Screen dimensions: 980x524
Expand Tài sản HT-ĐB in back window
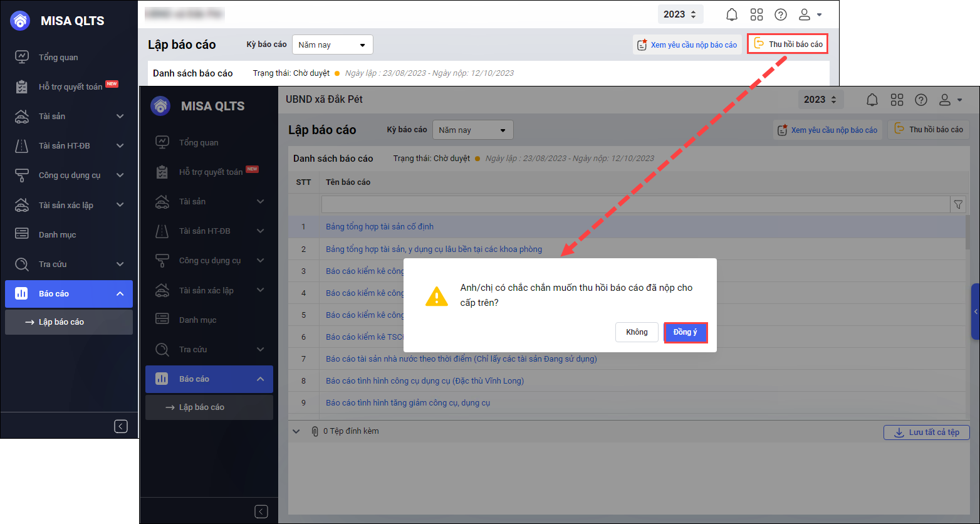click(x=69, y=145)
